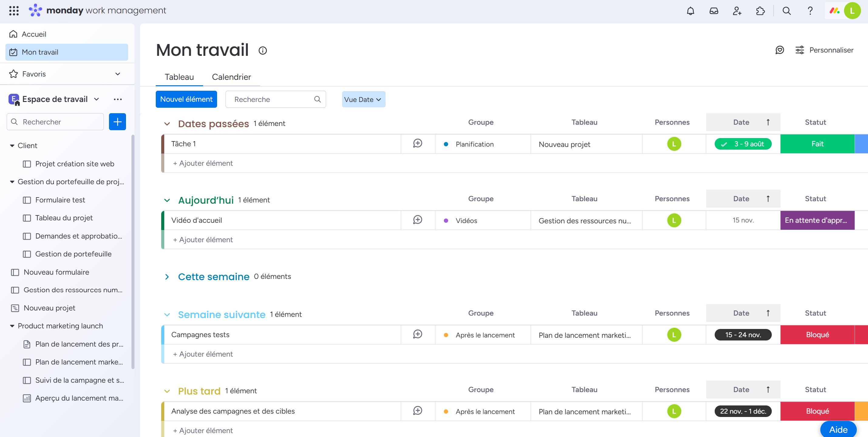
Task: Click the sidebar vertical scrollbar
Action: tap(133, 252)
